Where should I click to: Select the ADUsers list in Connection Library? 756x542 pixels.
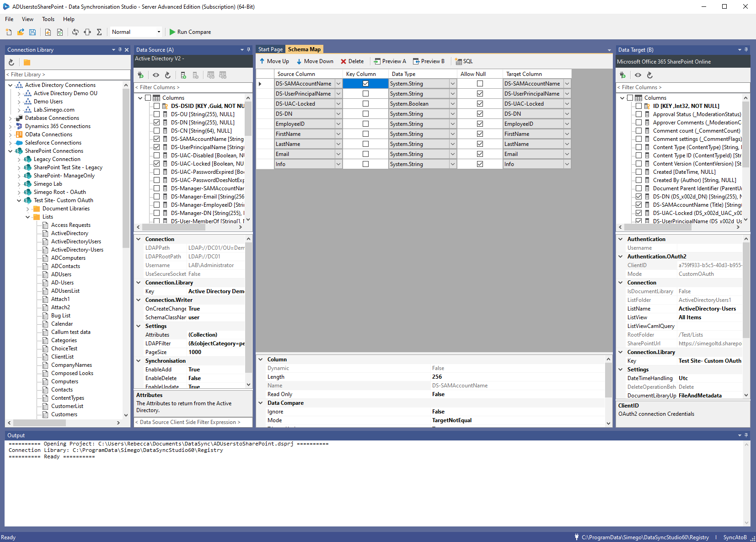(61, 274)
